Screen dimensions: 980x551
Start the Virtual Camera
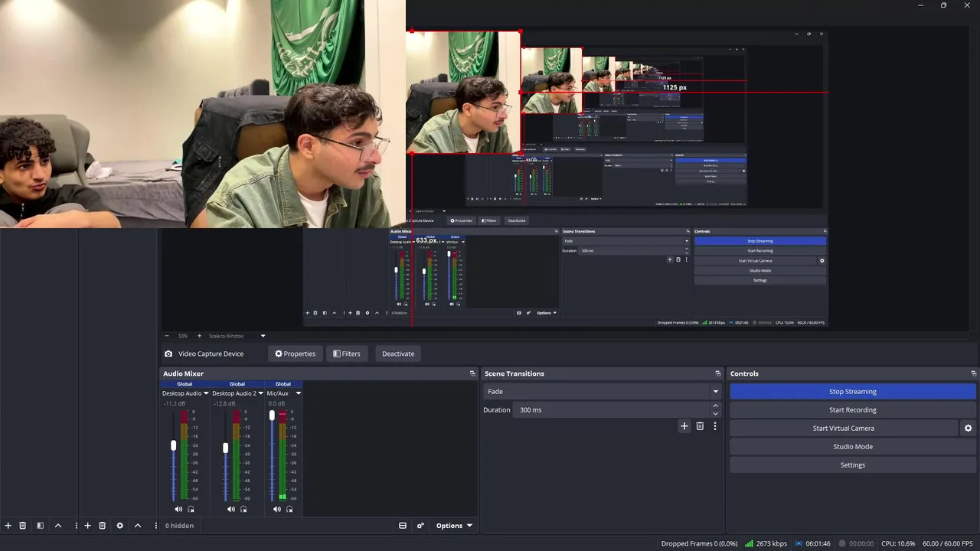click(843, 429)
